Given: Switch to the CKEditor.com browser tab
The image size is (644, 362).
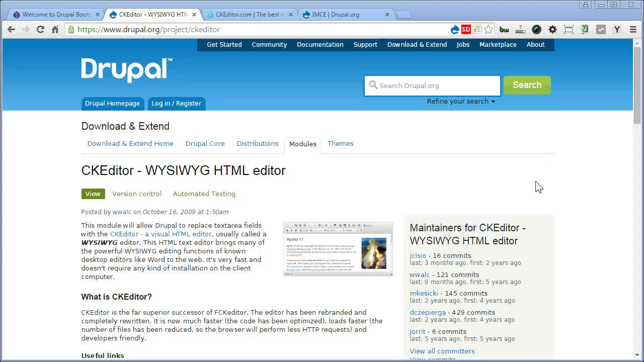Looking at the screenshot, I should click(249, 15).
